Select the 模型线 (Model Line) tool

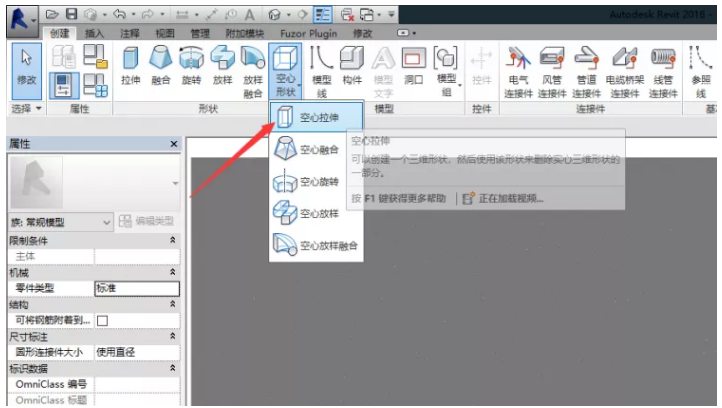[x=321, y=71]
